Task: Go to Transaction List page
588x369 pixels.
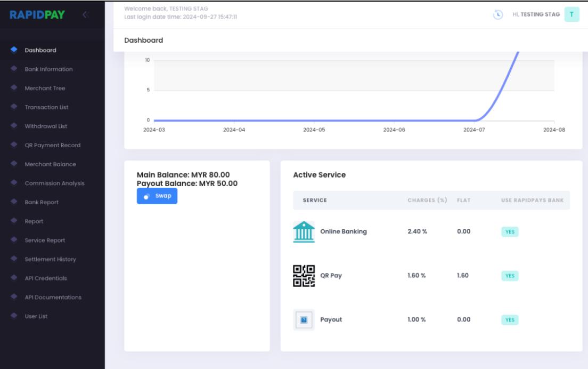Action: click(x=47, y=107)
